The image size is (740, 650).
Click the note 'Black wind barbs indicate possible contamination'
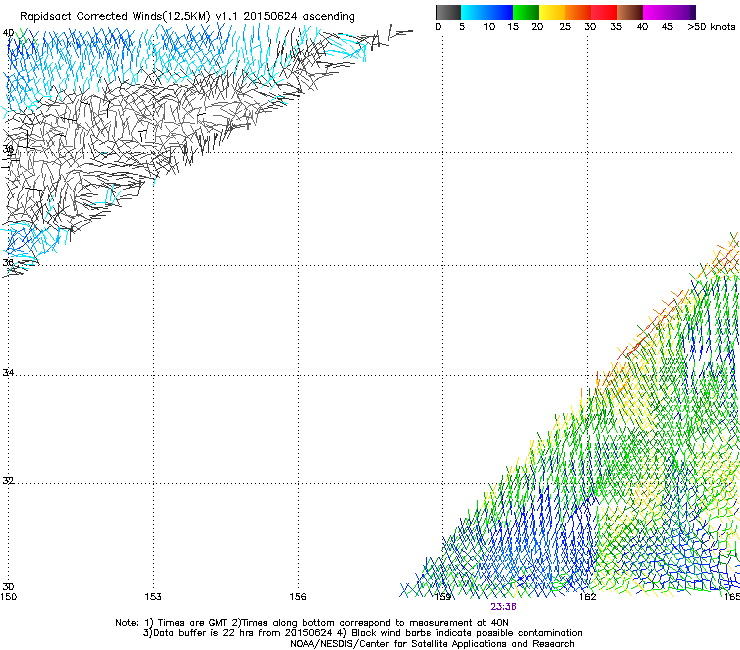coord(467,633)
